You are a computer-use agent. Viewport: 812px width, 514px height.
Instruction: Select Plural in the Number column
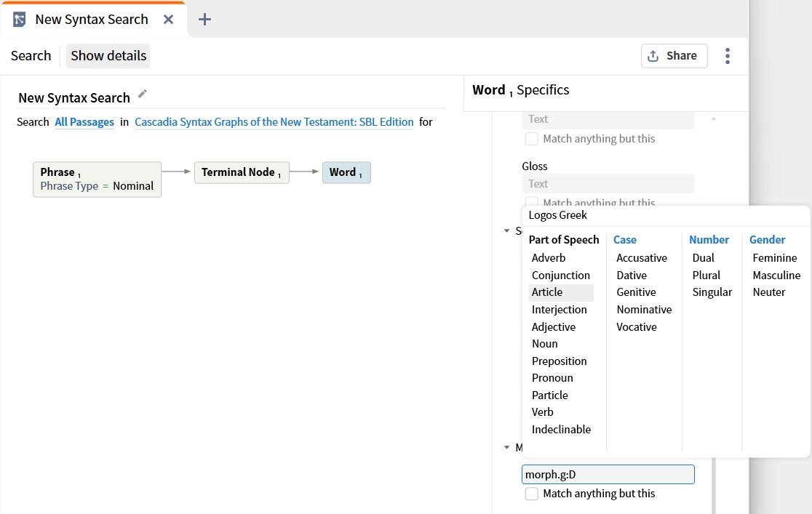click(x=706, y=275)
